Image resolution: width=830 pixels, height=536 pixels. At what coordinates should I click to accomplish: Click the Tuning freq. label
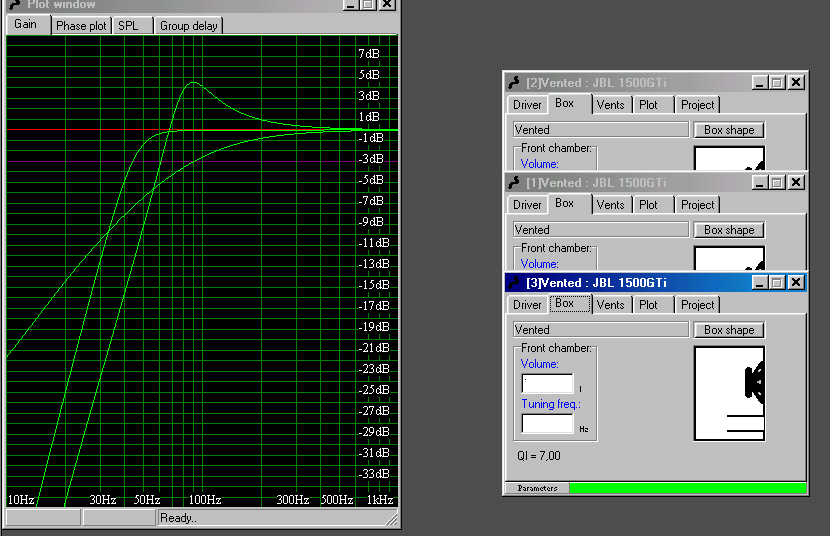[551, 404]
